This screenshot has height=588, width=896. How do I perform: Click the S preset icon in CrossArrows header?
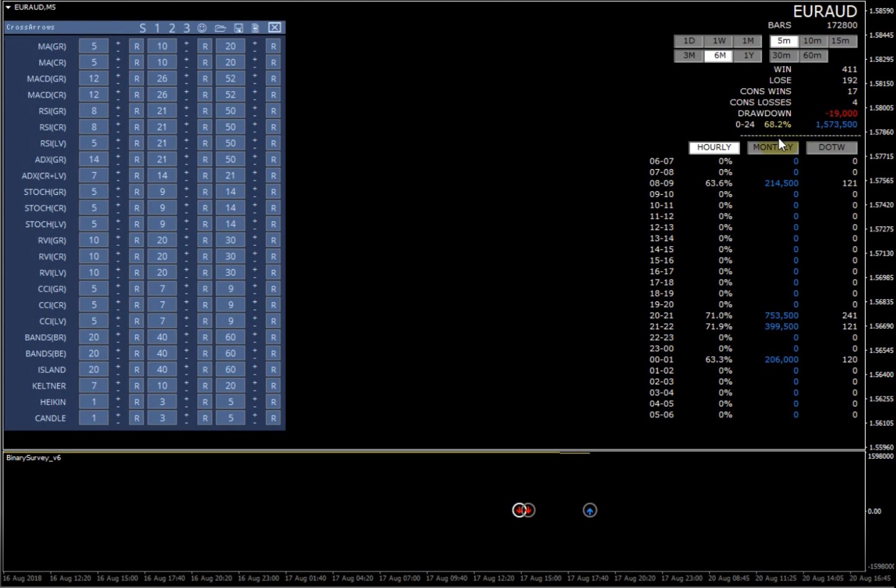[142, 28]
